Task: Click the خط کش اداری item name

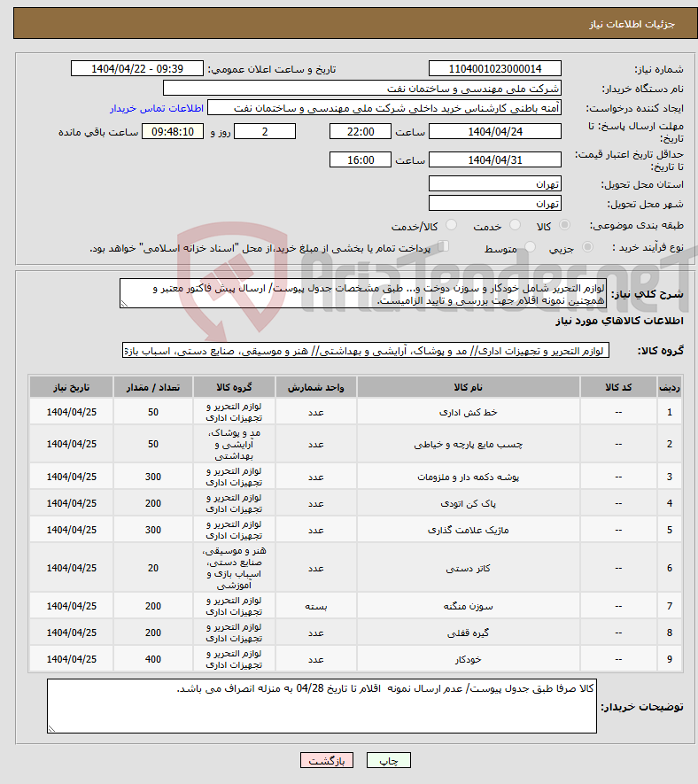Action: [468, 412]
